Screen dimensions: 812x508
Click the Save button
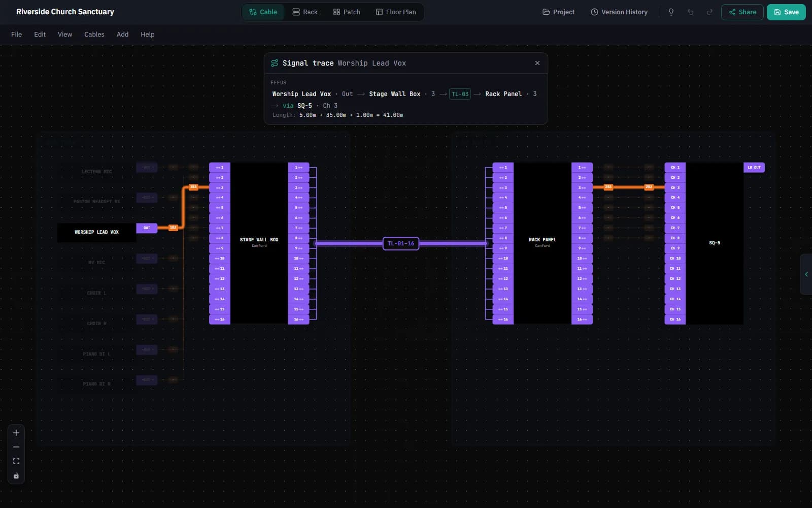[786, 12]
